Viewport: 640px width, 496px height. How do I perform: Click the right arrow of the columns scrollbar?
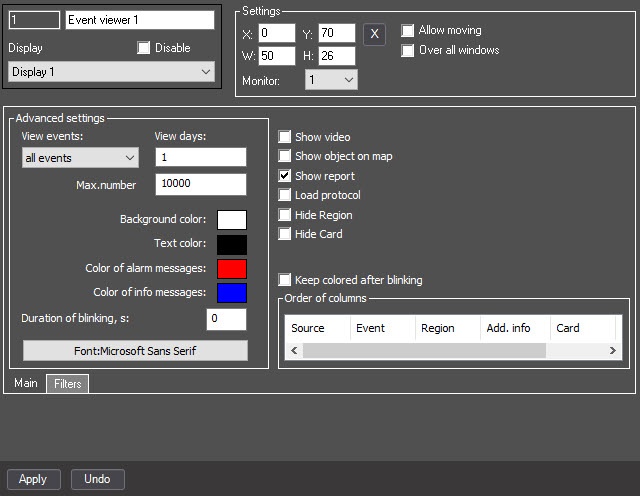(x=613, y=351)
